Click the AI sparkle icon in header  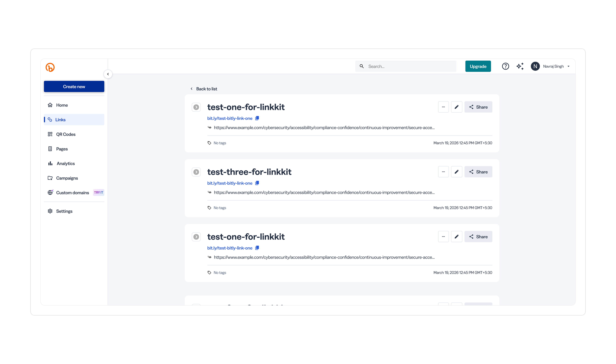520,66
